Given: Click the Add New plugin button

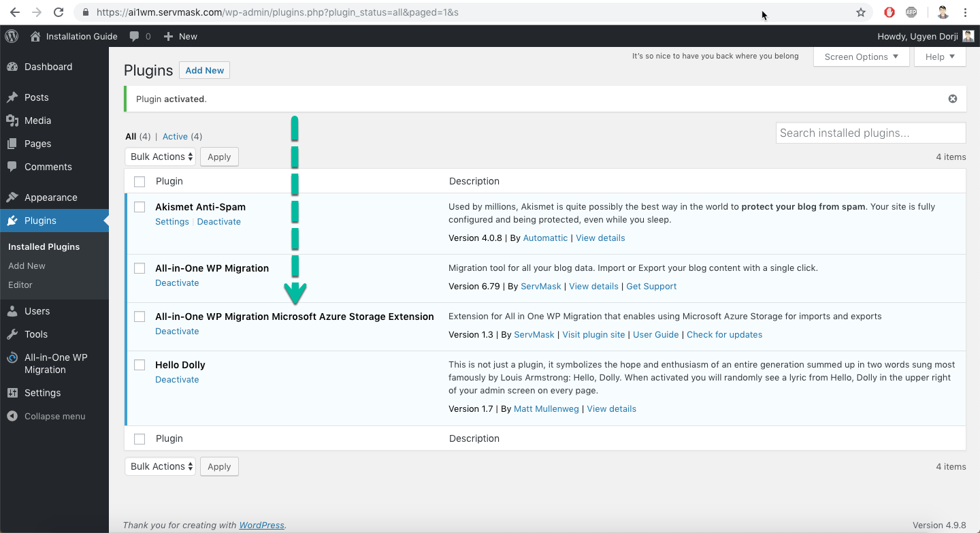Looking at the screenshot, I should pos(204,70).
